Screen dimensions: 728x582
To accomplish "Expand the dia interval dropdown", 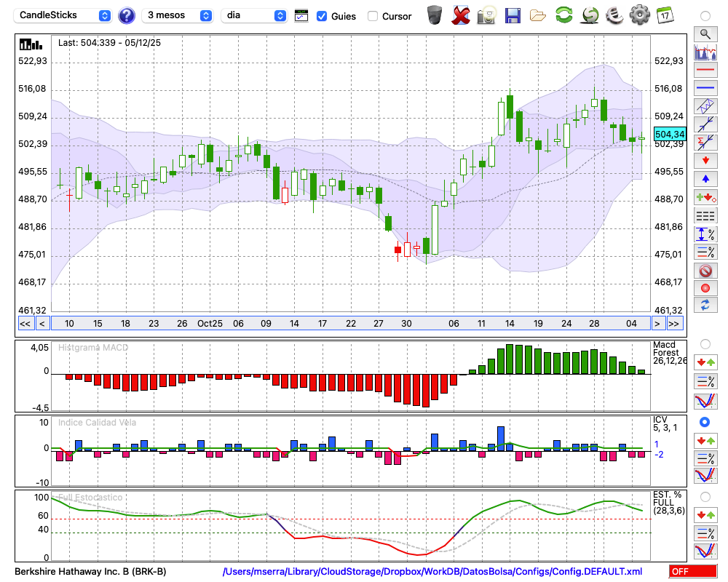I will coord(254,15).
